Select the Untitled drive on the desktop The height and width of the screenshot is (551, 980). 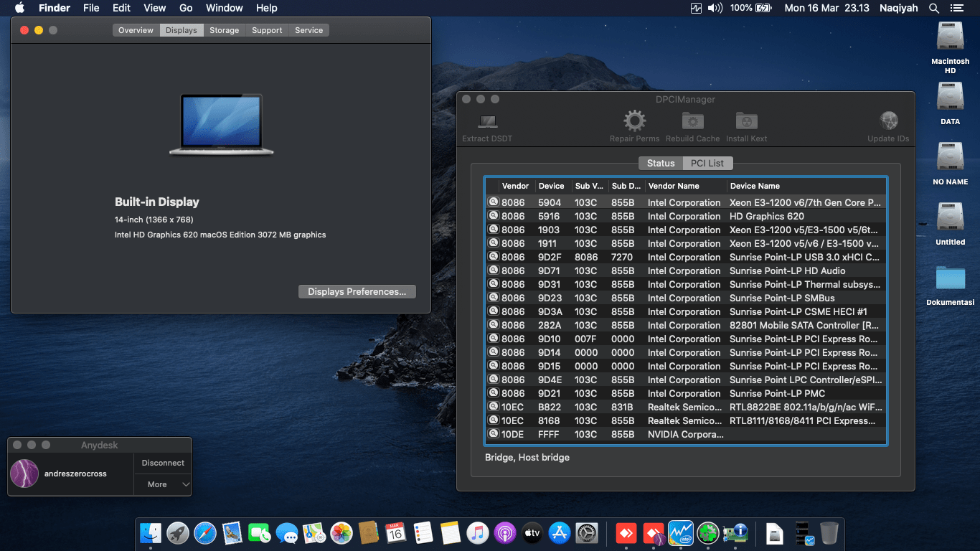click(x=950, y=223)
